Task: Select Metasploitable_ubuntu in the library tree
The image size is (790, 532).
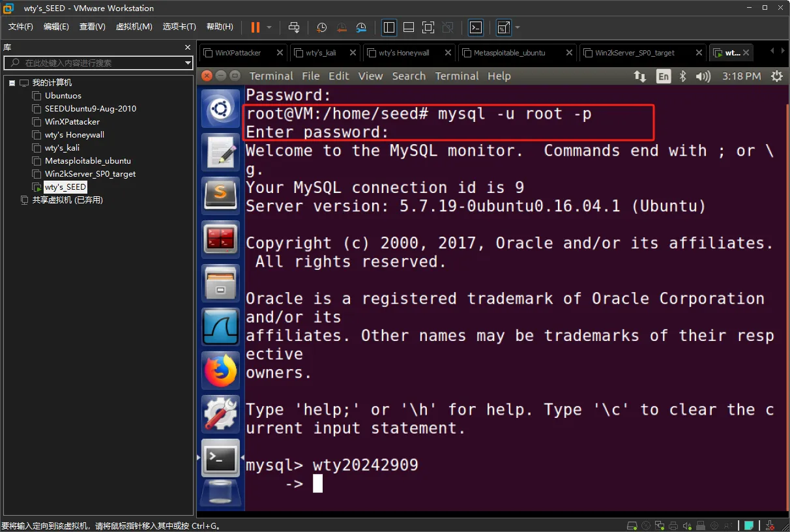Action: pos(88,161)
